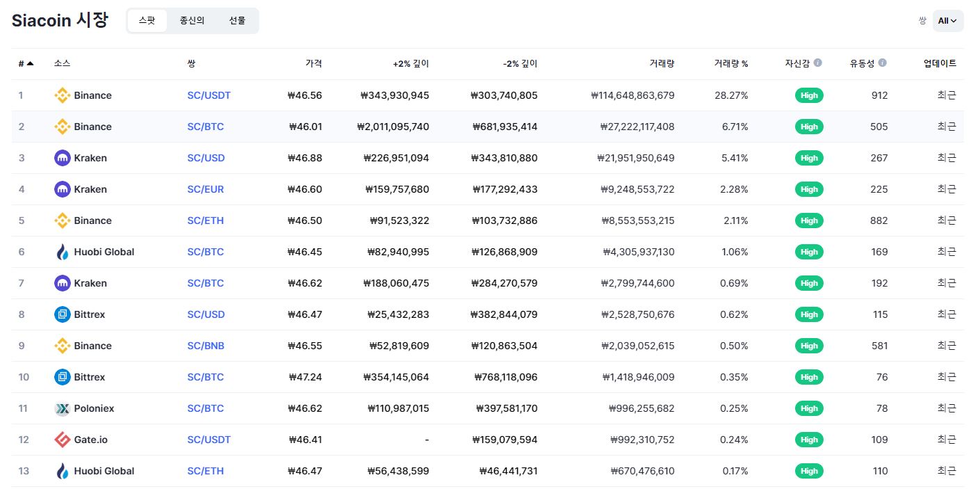Click volume ₩114,648,863,679
Screen dimensions: 980x489
click(632, 95)
